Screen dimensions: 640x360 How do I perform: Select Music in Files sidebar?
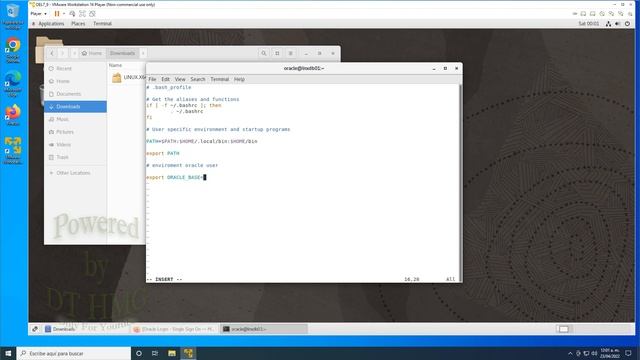(x=76, y=119)
